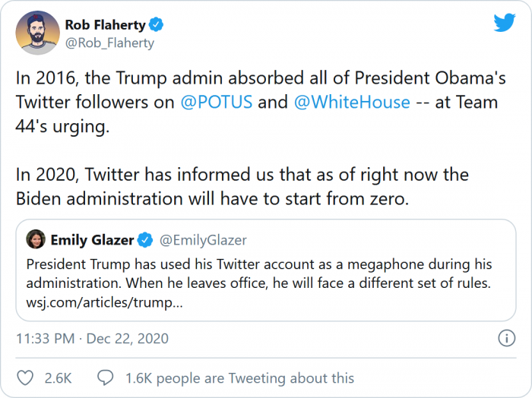Open the tweet info icon
This screenshot has height=398, width=532.
[x=505, y=338]
